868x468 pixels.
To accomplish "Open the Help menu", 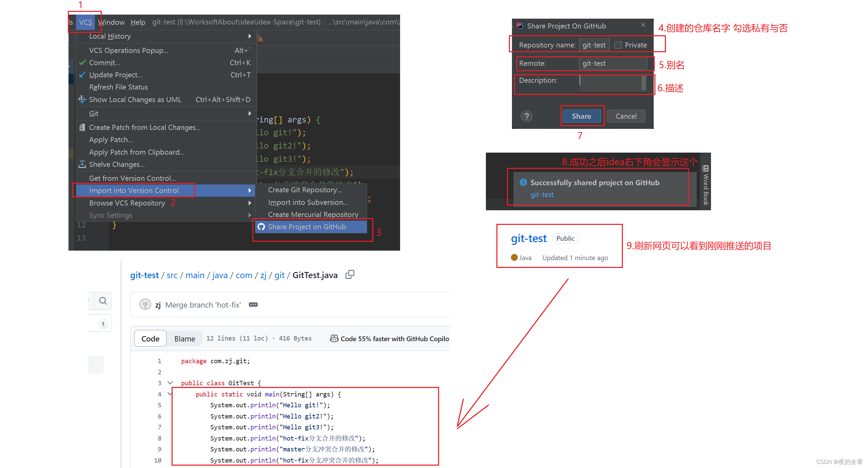I will [138, 22].
